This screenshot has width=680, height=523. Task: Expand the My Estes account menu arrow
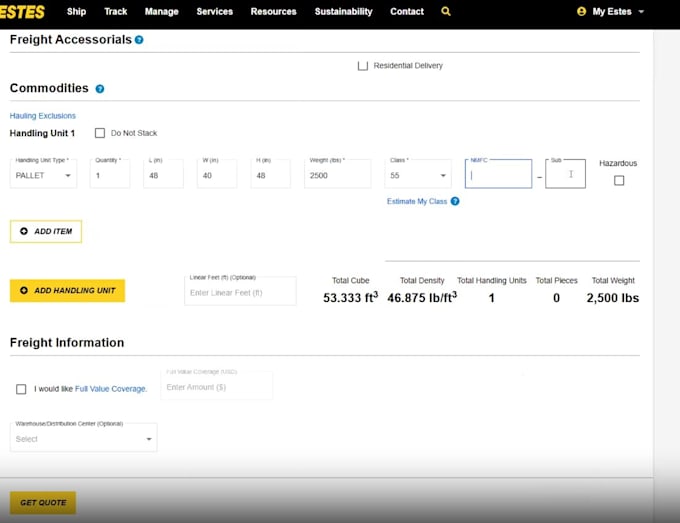(x=641, y=12)
